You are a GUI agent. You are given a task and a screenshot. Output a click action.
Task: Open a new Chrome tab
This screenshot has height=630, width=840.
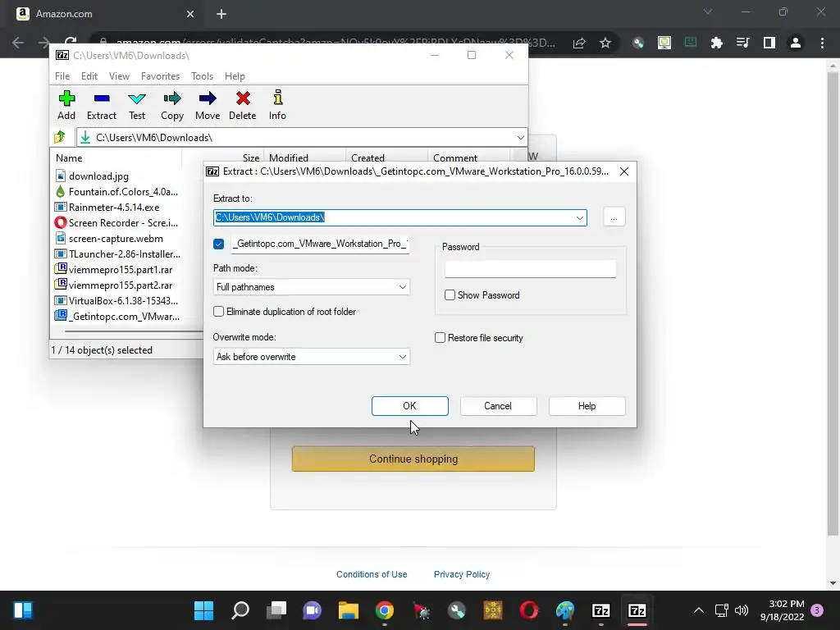click(x=221, y=14)
